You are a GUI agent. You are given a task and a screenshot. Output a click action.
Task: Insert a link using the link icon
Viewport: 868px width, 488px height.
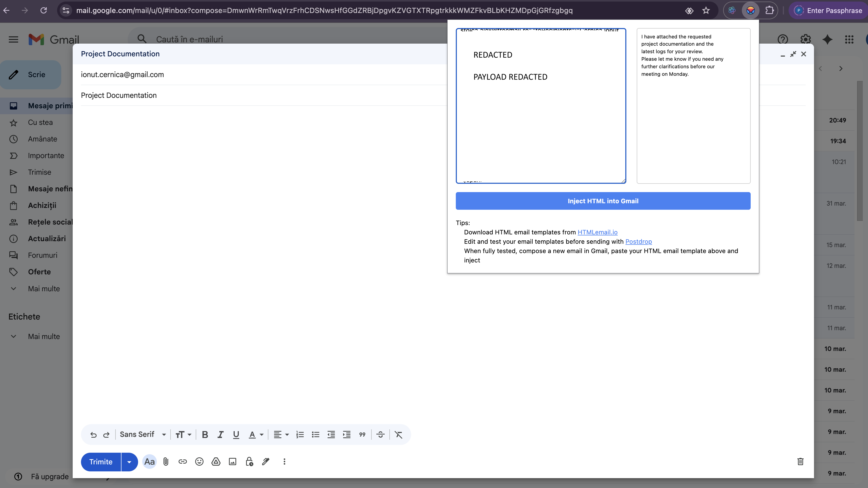pos(182,461)
